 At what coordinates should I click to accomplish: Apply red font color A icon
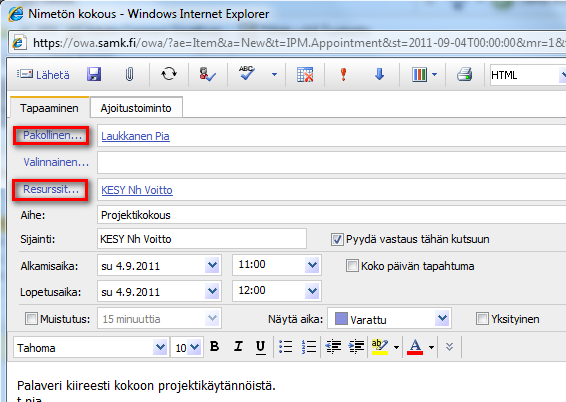[415, 347]
